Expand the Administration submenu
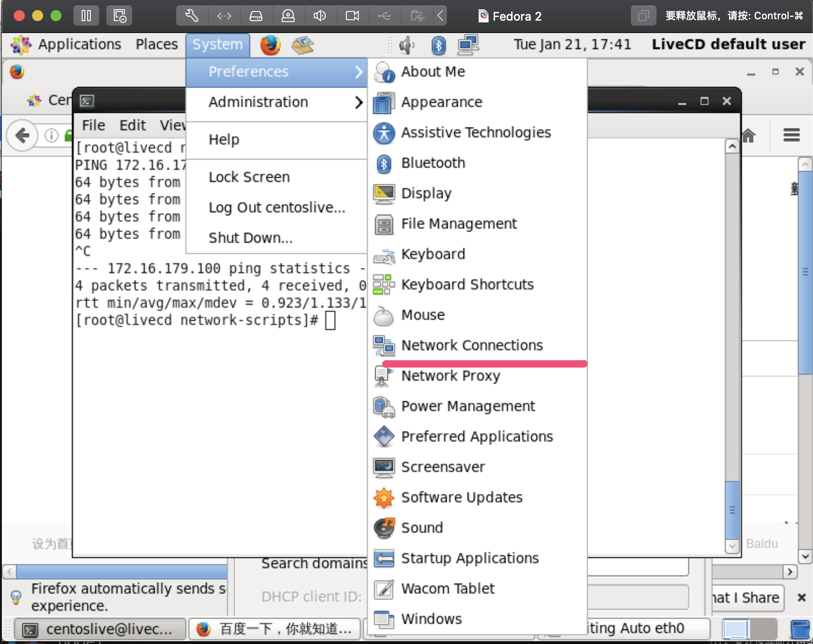813x644 pixels. [277, 102]
